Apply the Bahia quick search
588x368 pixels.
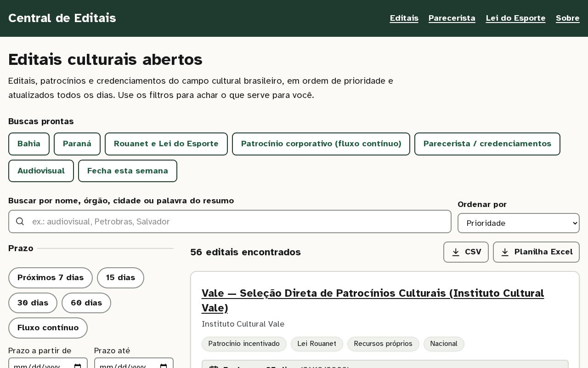click(x=29, y=144)
